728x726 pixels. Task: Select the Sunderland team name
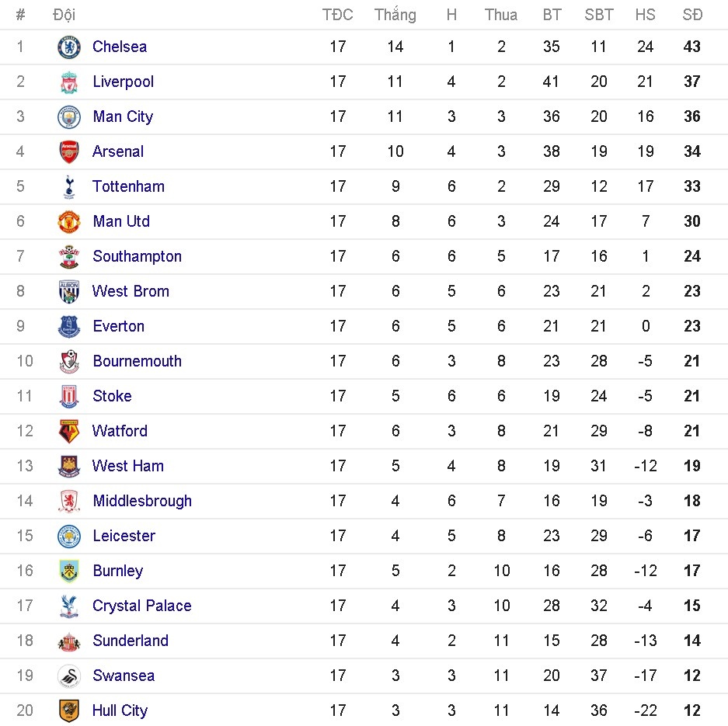130,641
